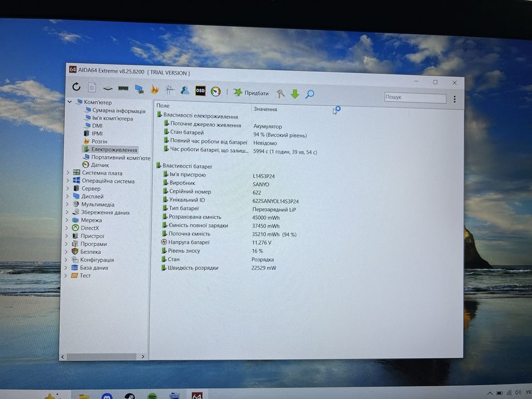Click the checklist preferences toolbar icon
Screen dimensions: 532x399
click(170, 90)
